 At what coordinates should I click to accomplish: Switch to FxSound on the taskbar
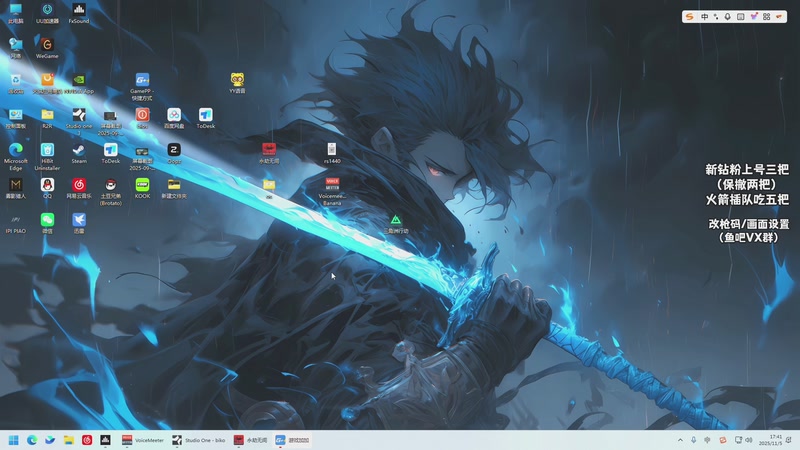105,440
